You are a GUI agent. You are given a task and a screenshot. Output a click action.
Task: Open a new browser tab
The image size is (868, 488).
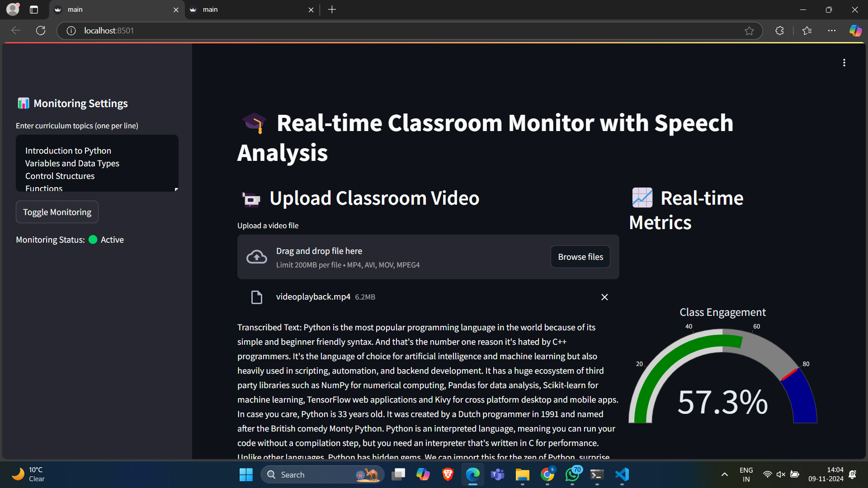pyautogui.click(x=332, y=9)
